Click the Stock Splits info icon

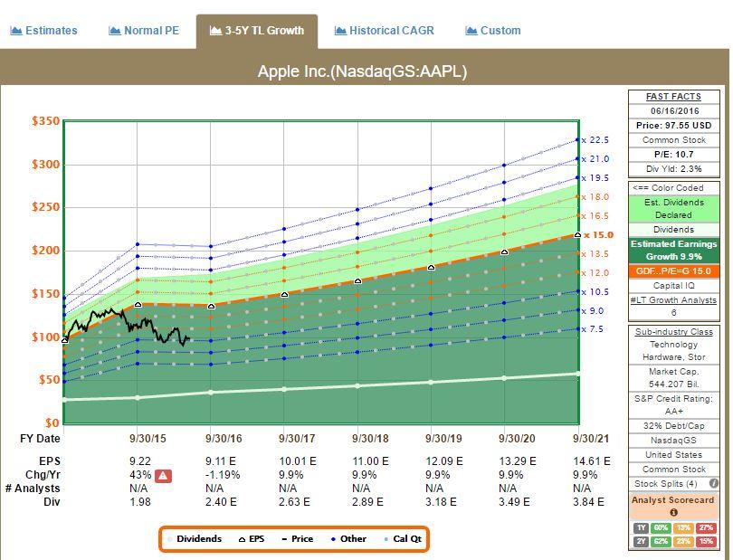[x=713, y=483]
